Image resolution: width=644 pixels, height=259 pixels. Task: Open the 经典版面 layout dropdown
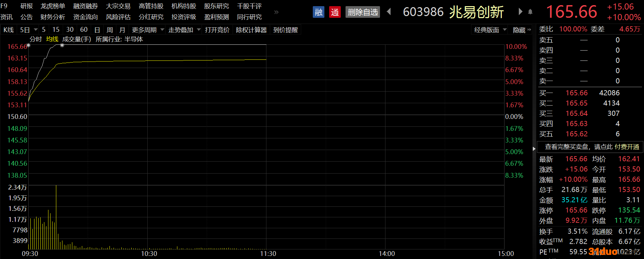pyautogui.click(x=490, y=30)
